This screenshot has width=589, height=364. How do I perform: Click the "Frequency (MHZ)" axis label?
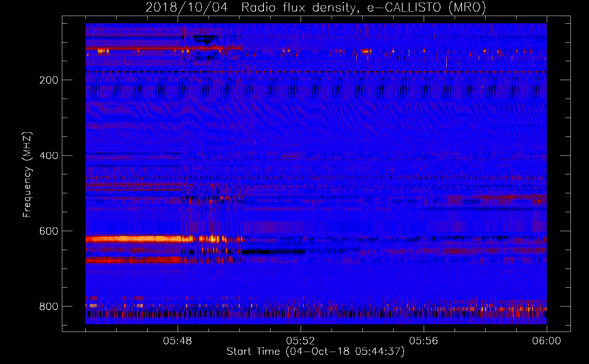click(x=27, y=175)
